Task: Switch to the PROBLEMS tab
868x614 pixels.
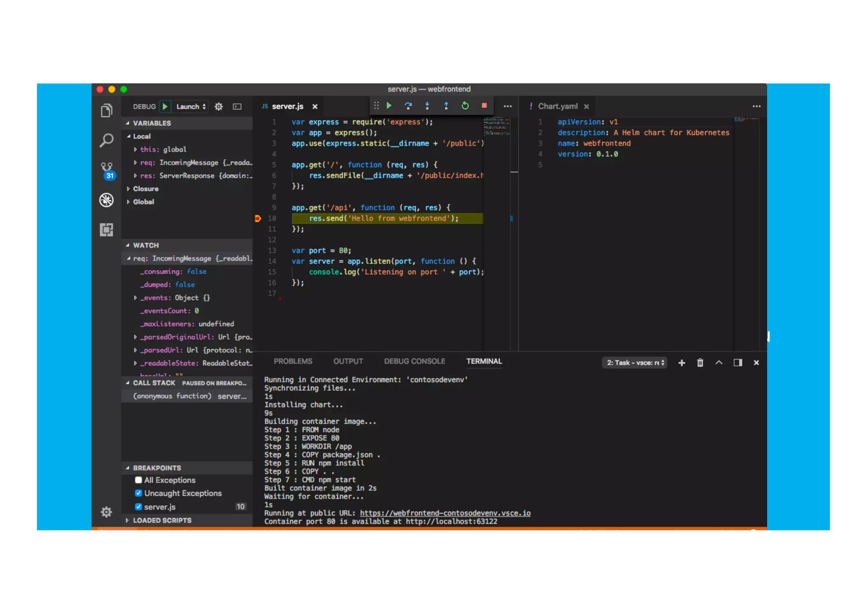Action: click(x=293, y=361)
